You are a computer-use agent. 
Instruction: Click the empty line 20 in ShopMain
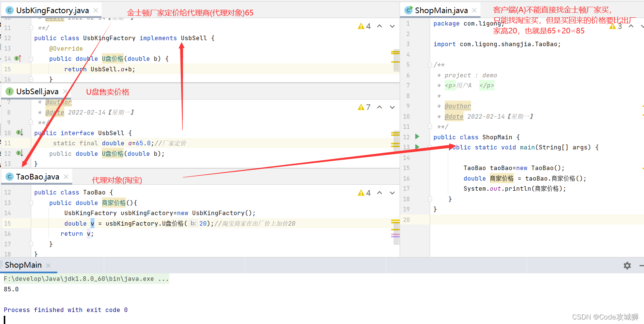tap(537, 220)
